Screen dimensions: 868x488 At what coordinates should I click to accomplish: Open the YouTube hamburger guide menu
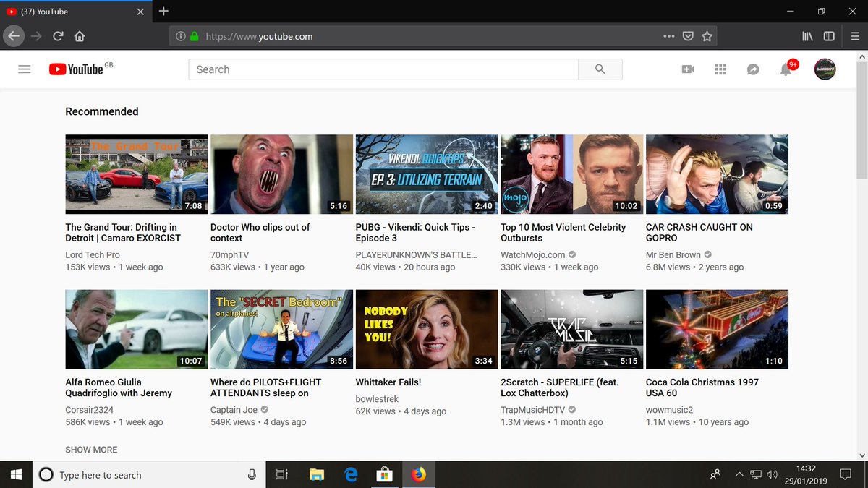[25, 69]
